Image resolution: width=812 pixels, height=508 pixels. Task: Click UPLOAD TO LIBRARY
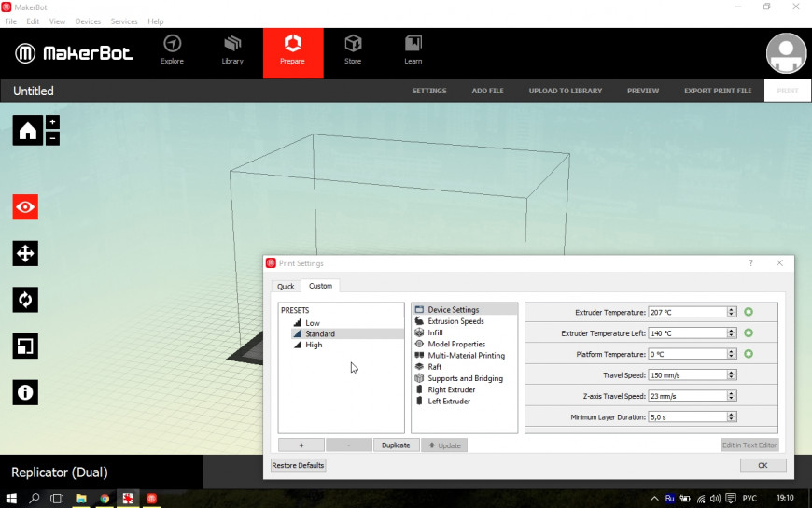(565, 91)
